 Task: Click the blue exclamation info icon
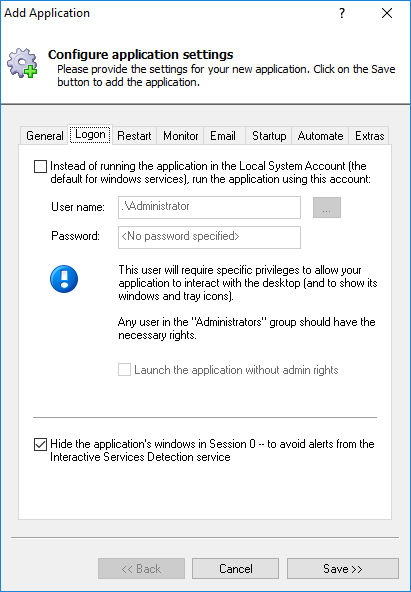pyautogui.click(x=64, y=279)
